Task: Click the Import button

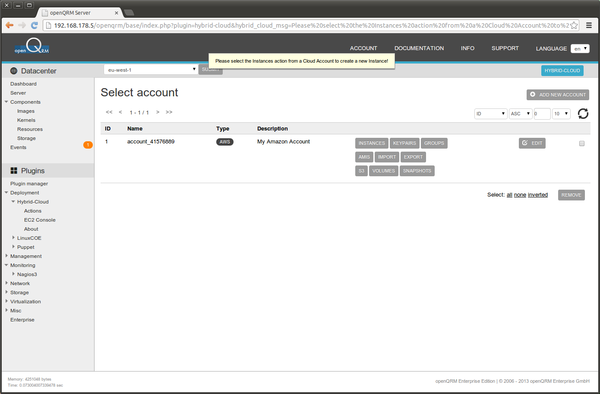Action: click(x=387, y=157)
